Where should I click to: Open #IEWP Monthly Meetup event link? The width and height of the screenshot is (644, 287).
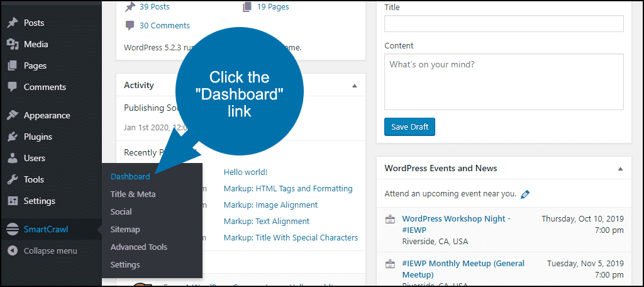click(x=464, y=269)
